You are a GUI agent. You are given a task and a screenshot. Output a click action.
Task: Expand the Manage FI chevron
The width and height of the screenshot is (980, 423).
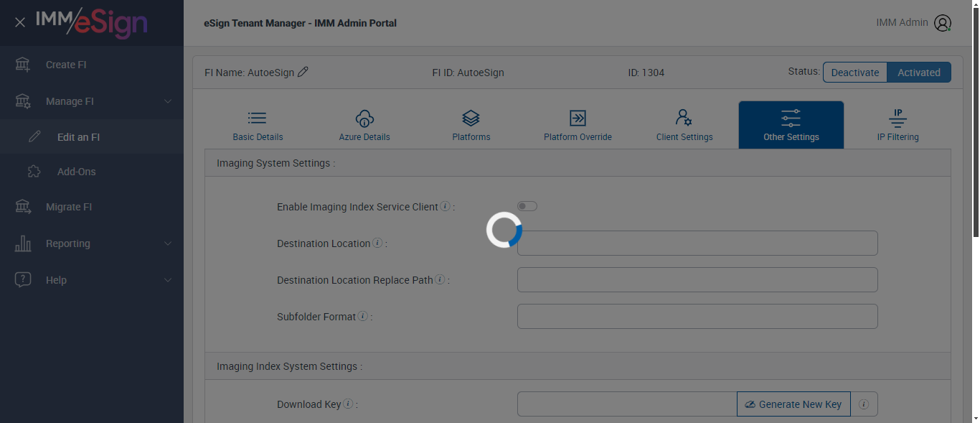pyautogui.click(x=168, y=101)
